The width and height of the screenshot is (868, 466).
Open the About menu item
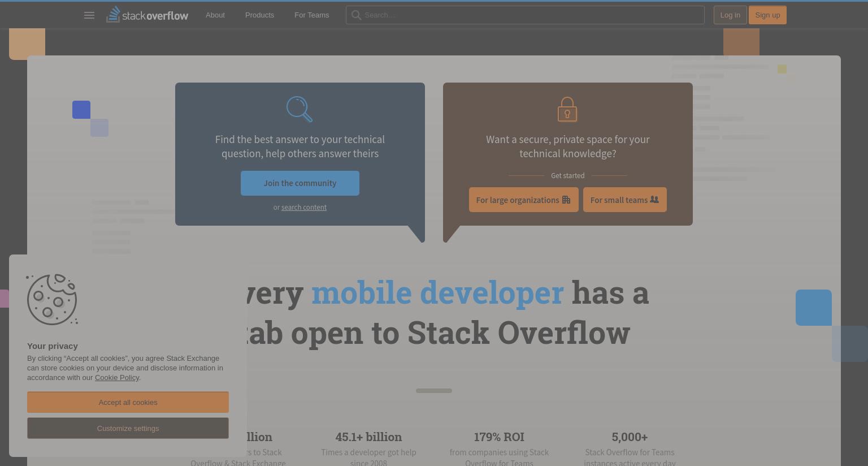(x=215, y=15)
